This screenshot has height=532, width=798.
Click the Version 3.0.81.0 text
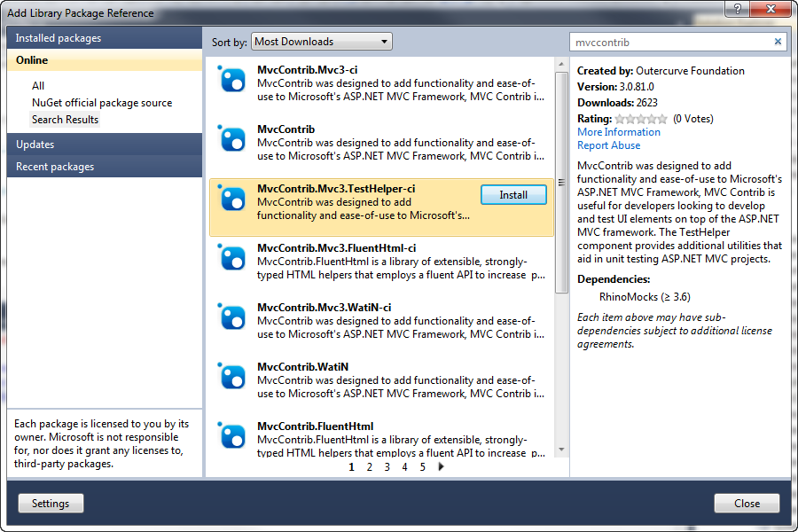click(x=615, y=87)
